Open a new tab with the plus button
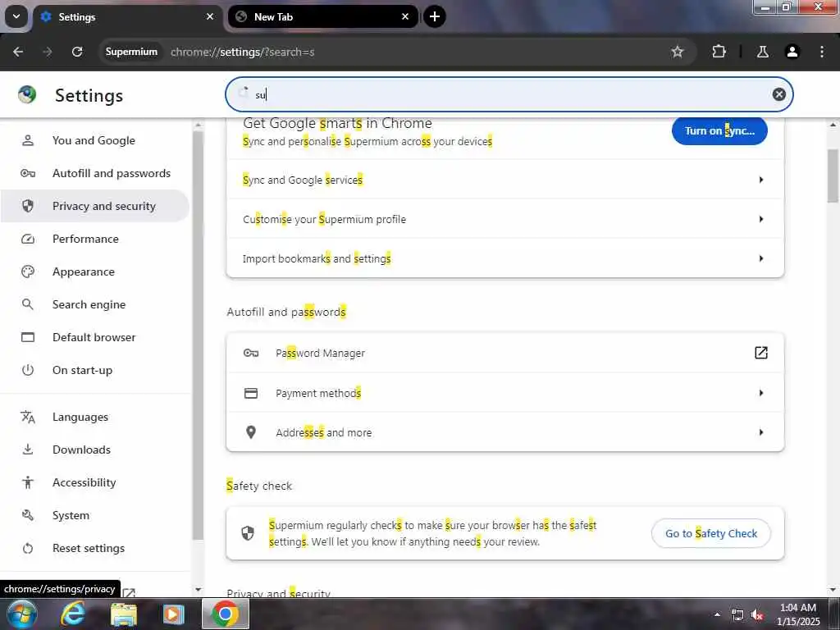The height and width of the screenshot is (630, 840). tap(435, 16)
